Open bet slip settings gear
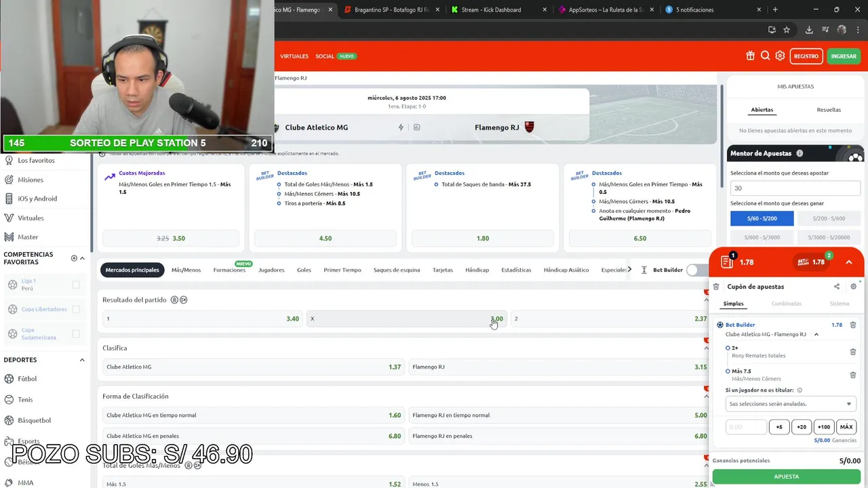This screenshot has width=868, height=488. [853, 287]
